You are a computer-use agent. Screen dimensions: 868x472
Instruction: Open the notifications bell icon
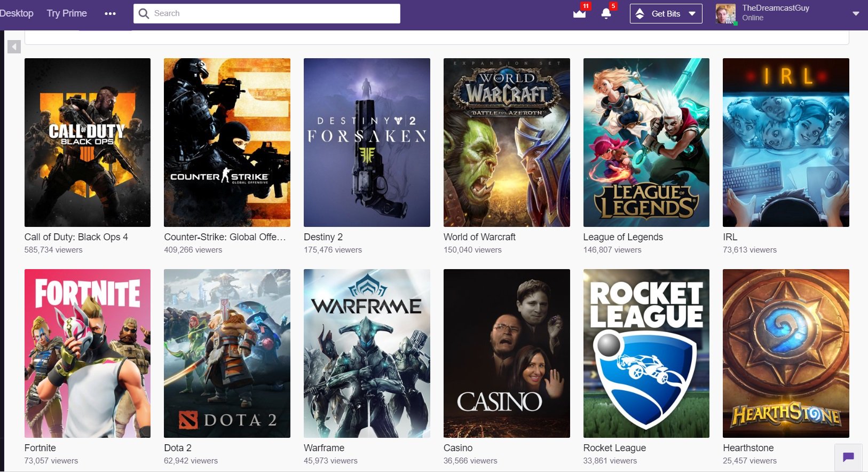(606, 13)
